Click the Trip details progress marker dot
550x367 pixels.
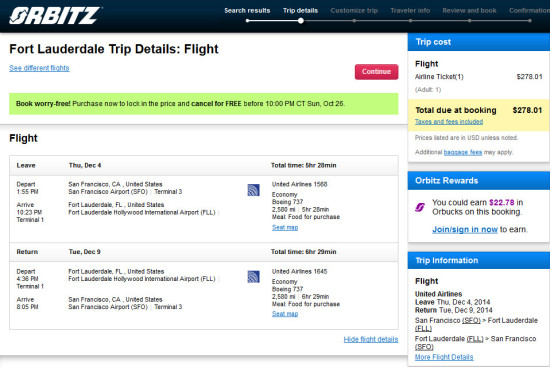[x=301, y=21]
